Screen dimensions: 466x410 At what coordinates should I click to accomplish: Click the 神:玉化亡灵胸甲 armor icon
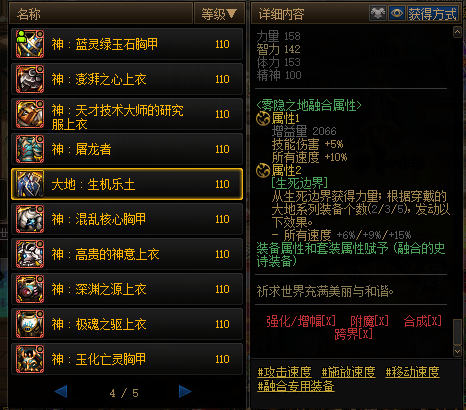click(x=30, y=359)
